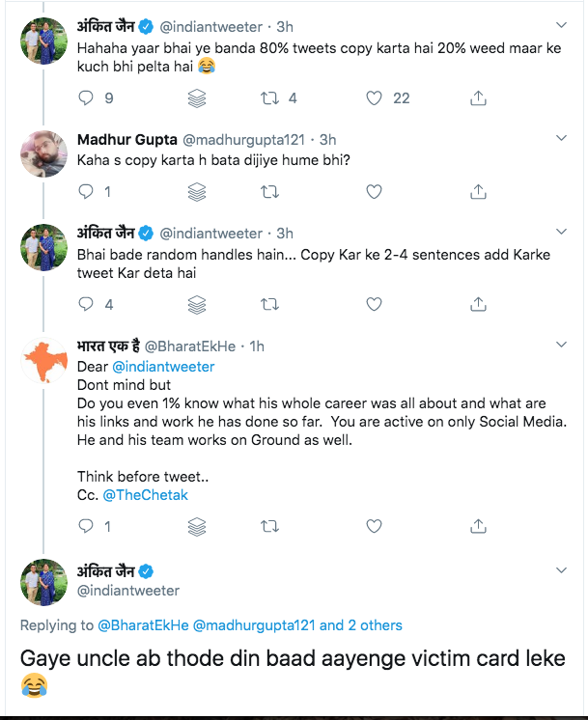Open the India map avatar of BharatEkHe
The image size is (588, 720).
[42, 362]
